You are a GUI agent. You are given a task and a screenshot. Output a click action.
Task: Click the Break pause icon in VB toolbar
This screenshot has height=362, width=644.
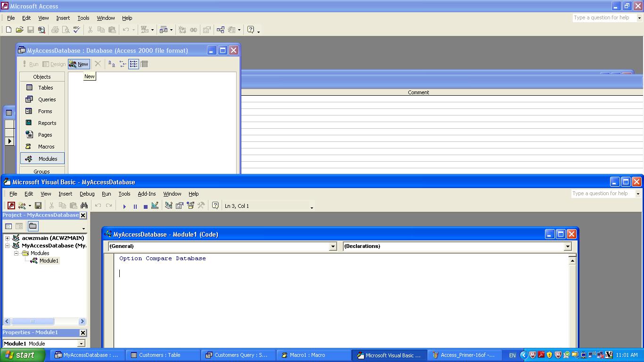[135, 206]
